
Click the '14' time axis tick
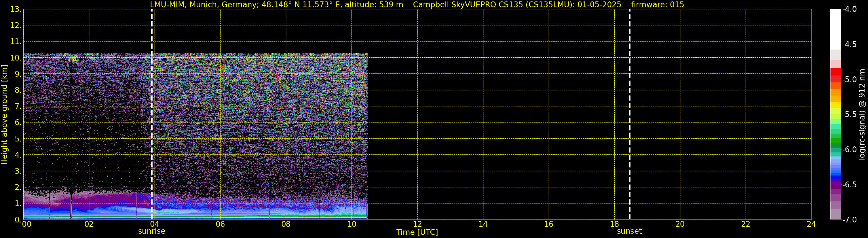click(x=483, y=224)
